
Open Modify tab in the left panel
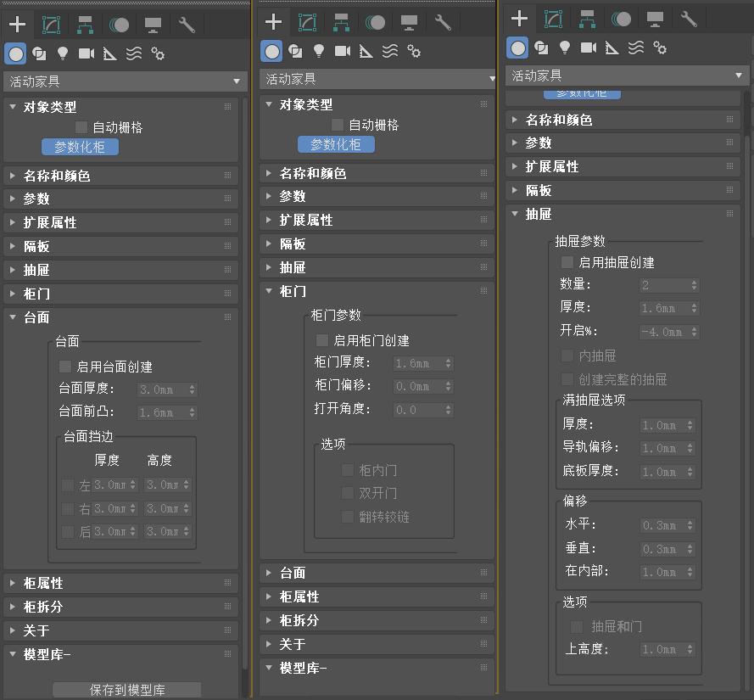51,25
